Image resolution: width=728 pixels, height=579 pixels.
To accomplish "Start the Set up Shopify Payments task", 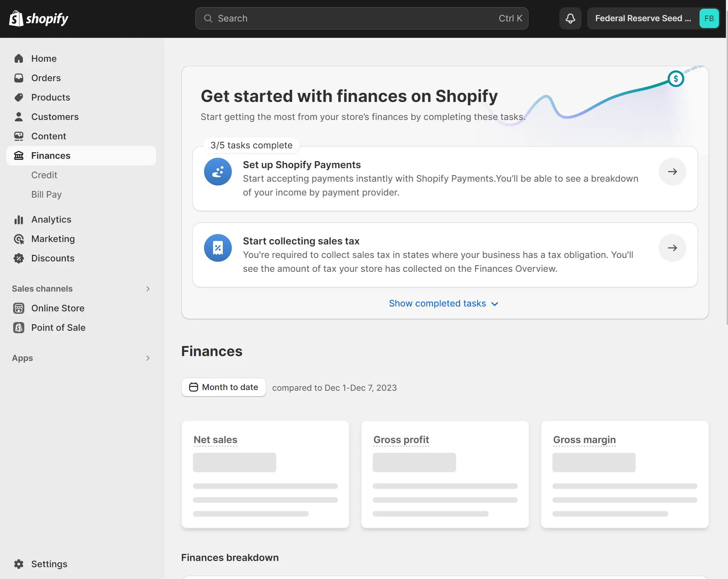I will point(672,171).
